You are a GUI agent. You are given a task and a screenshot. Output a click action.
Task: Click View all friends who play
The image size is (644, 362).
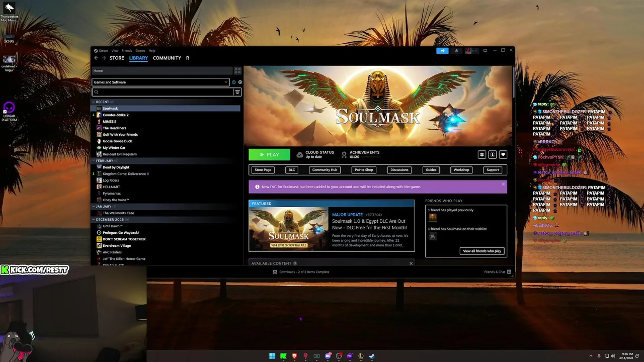(x=482, y=251)
